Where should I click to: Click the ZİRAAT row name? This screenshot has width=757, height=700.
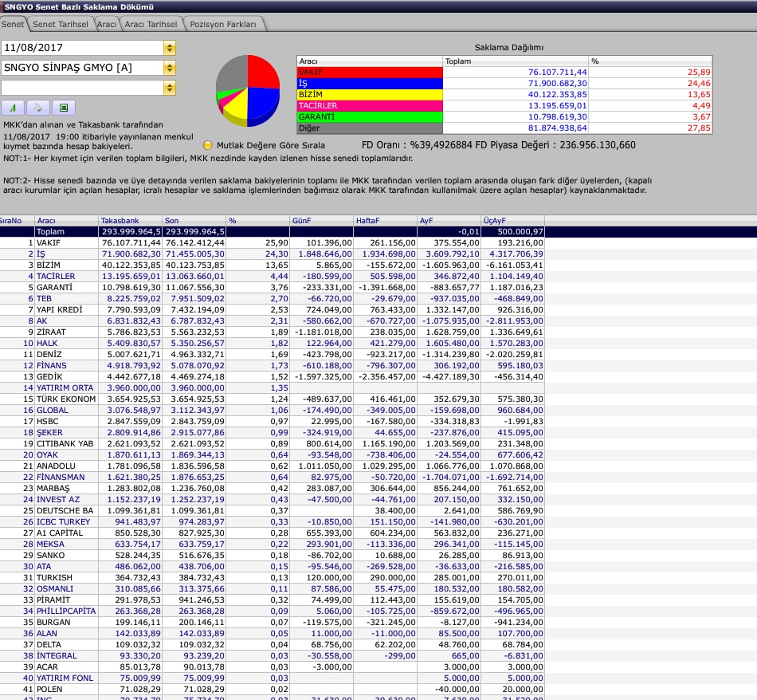coord(51,332)
